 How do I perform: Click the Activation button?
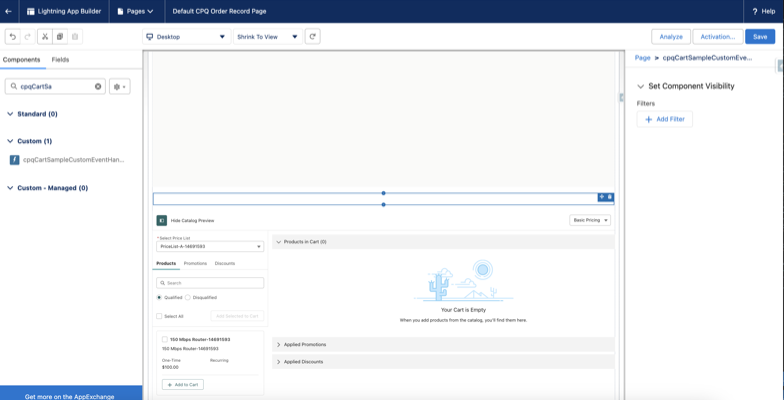point(718,36)
